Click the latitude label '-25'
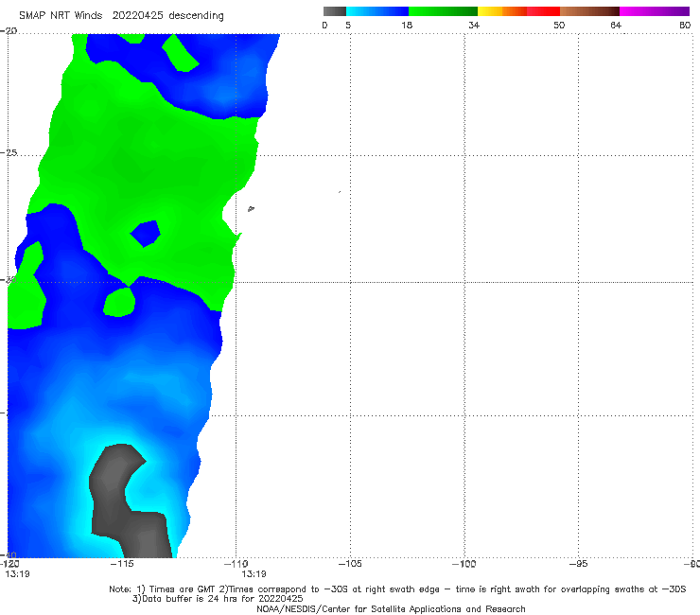This screenshot has height=615, width=700. click(x=9, y=152)
